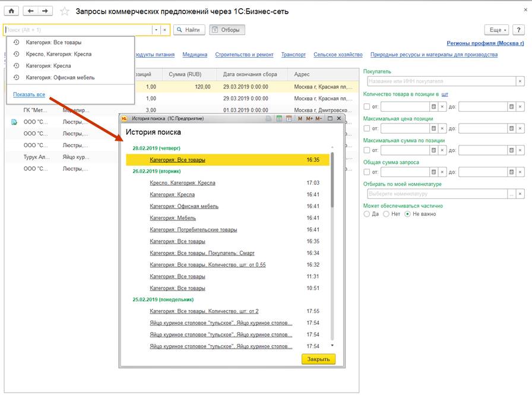Go back with the left arrow
Screen dimensions: 532x395
[x=31, y=11]
